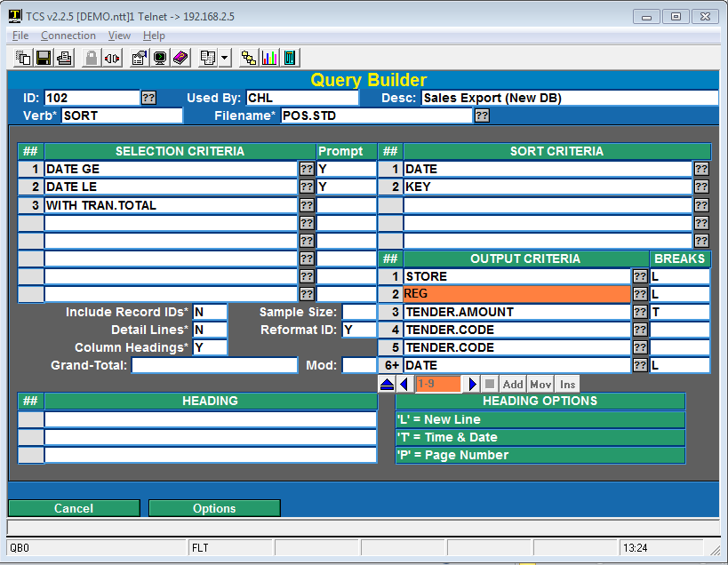Click the Include Record IDs field
This screenshot has height=565, width=728.
point(210,312)
